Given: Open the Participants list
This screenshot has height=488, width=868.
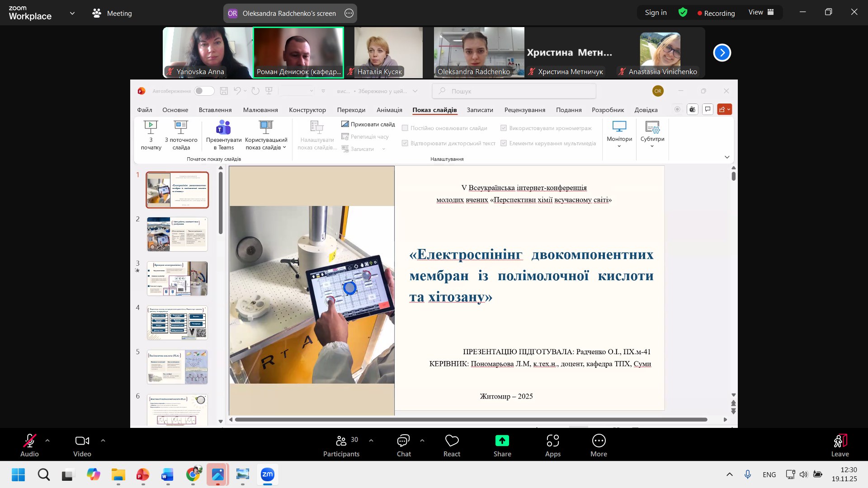Looking at the screenshot, I should pyautogui.click(x=341, y=441).
